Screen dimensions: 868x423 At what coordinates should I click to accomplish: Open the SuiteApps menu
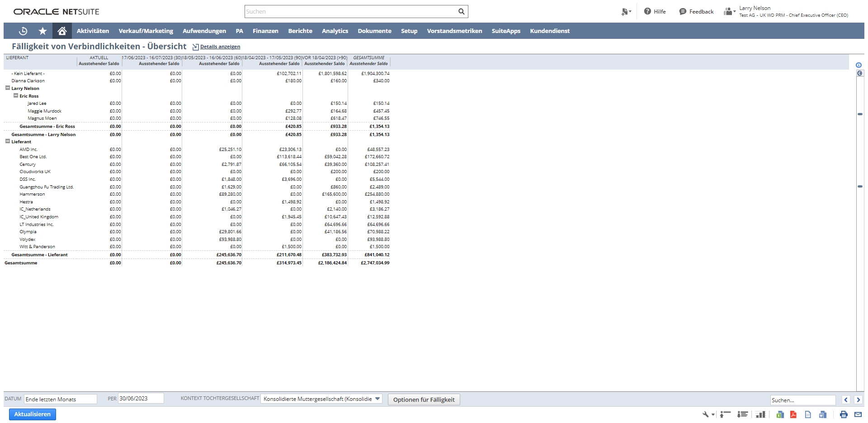click(x=506, y=31)
